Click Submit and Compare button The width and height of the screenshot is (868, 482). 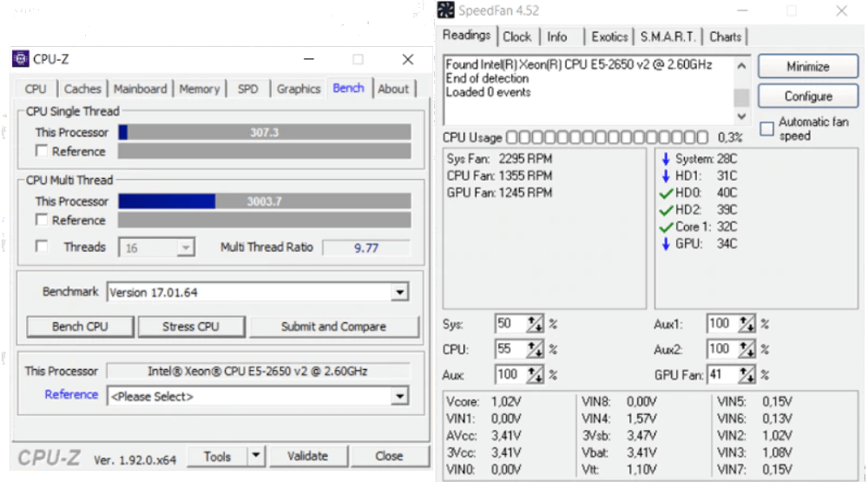pyautogui.click(x=334, y=327)
